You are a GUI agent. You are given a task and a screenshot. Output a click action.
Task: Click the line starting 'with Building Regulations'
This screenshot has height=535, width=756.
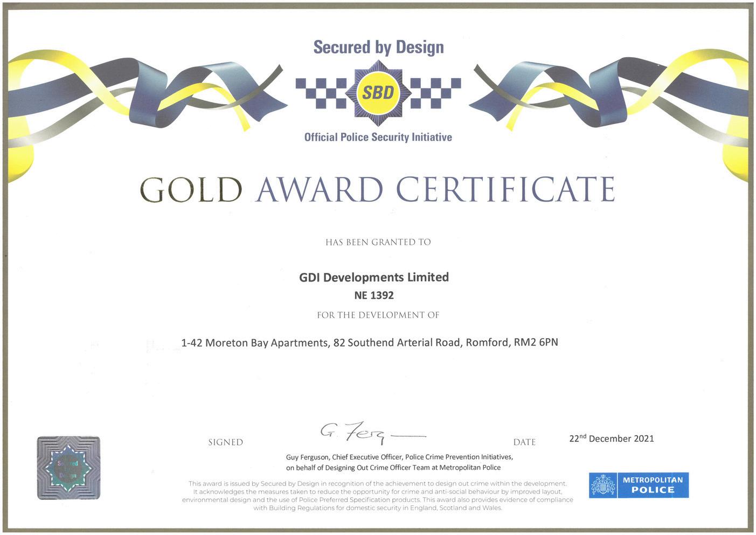[378, 508]
